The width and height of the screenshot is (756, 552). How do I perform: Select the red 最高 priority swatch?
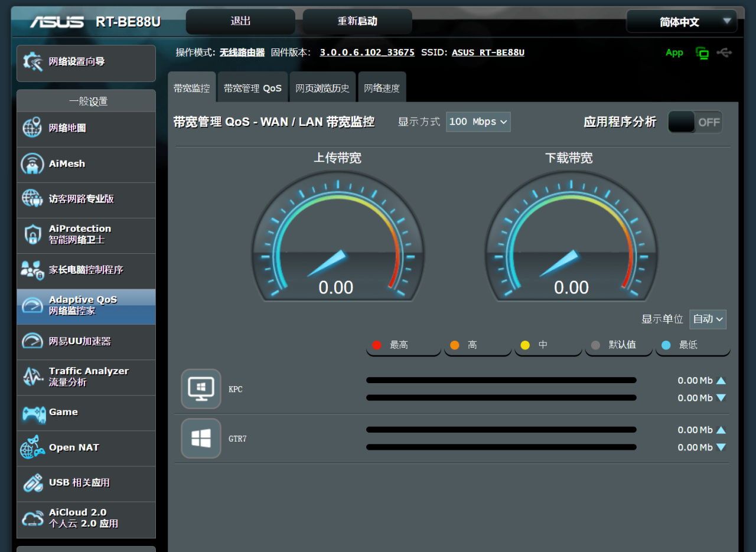coord(377,345)
